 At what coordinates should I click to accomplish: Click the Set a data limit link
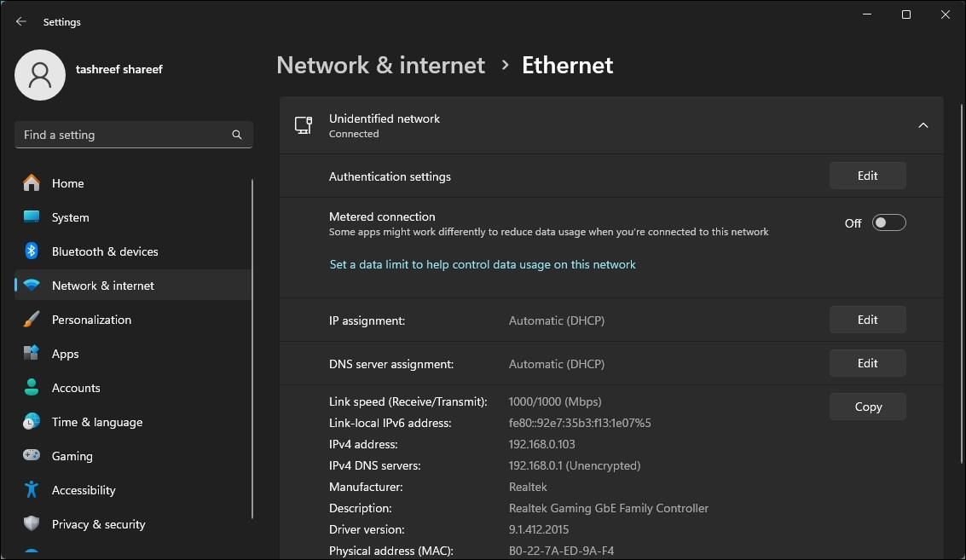[x=483, y=264]
